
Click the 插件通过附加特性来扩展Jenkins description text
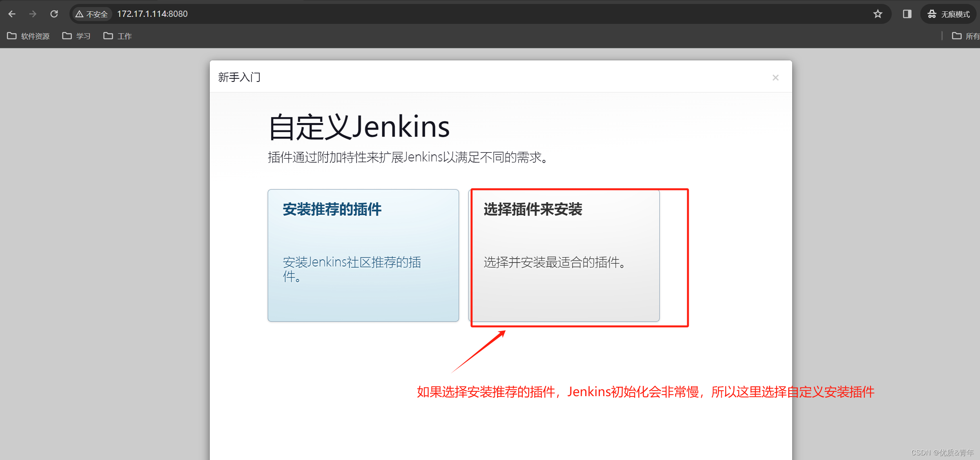408,158
